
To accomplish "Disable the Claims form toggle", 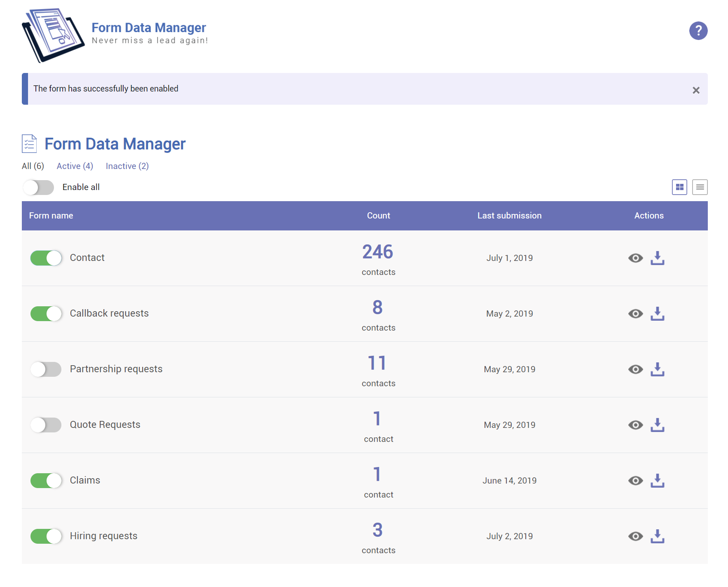I will click(x=46, y=481).
